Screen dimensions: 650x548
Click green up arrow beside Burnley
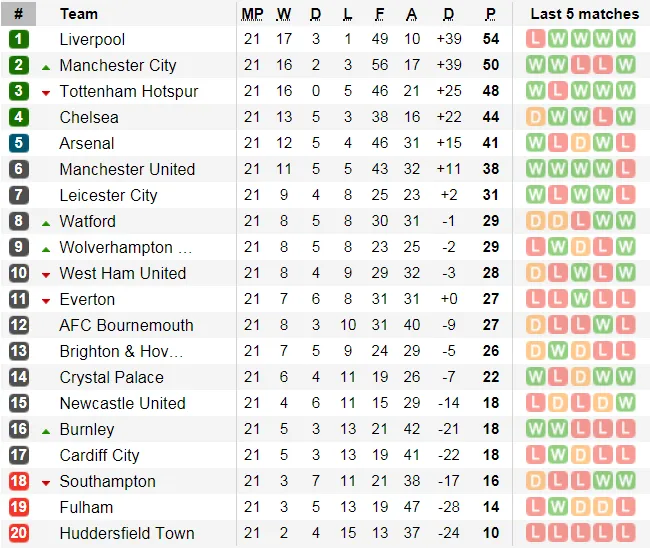46,430
